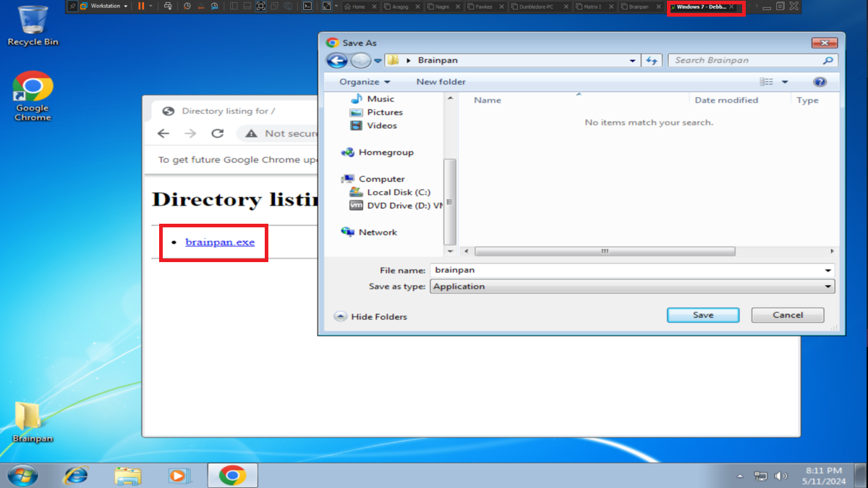Switch to the Aragog VM tab
Viewport: 868px width, 488px height.
tap(401, 7)
